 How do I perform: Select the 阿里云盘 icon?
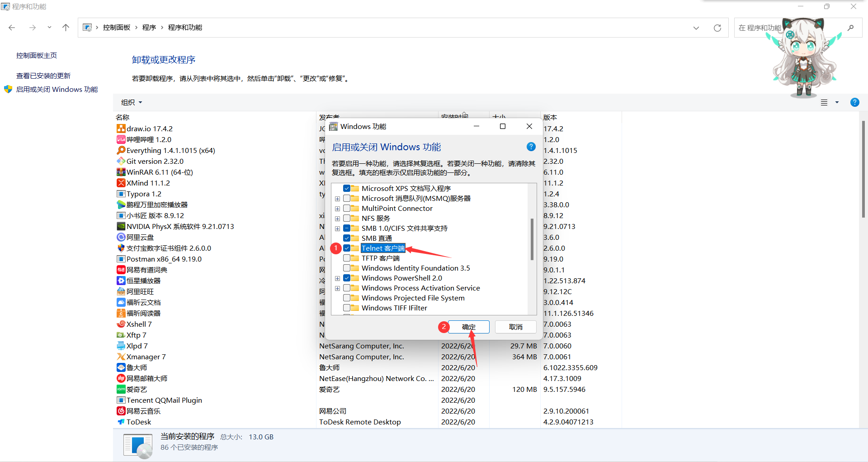tap(121, 237)
